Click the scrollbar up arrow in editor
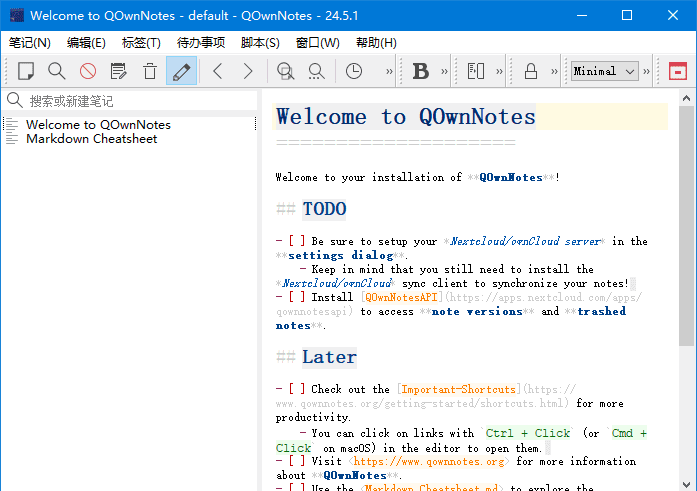Viewport: 697px width, 491px height. click(686, 98)
